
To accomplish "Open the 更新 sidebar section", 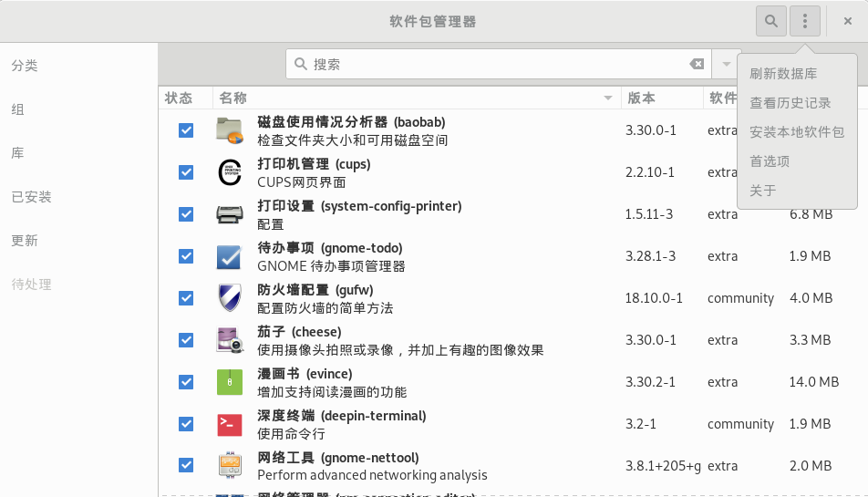I will coord(25,241).
